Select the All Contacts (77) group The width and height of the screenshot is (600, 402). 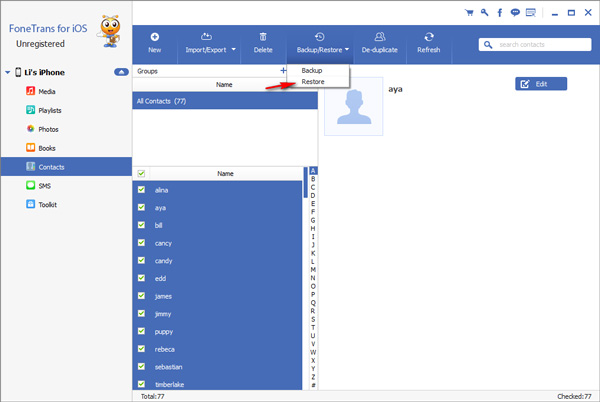click(x=225, y=101)
